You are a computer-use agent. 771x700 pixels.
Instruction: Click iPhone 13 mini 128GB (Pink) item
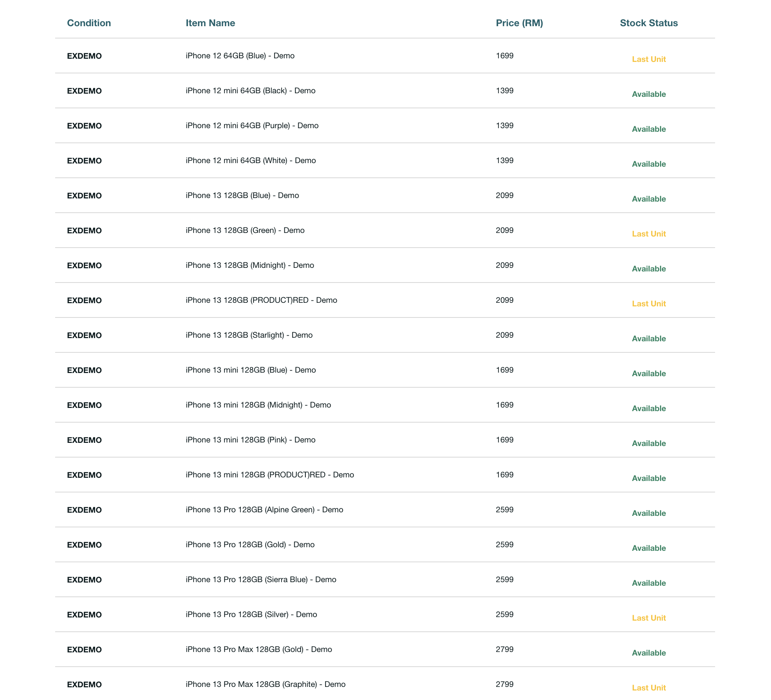tap(250, 440)
